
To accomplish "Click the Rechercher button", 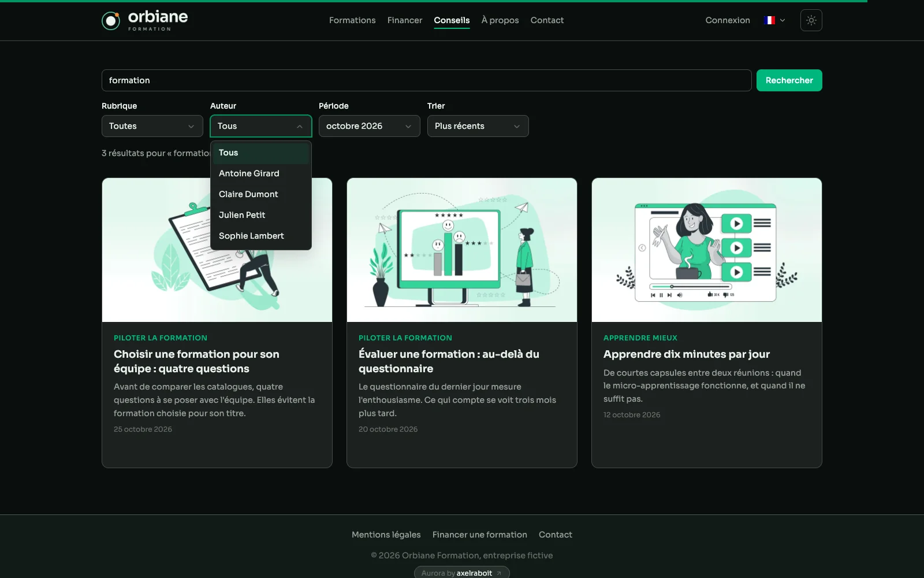I will point(789,80).
